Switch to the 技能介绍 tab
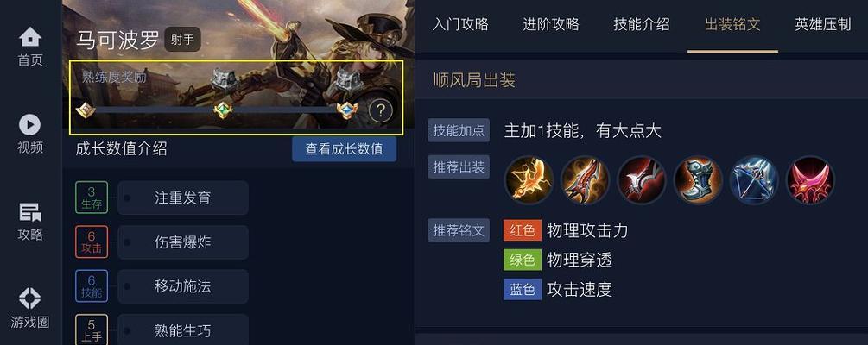This screenshot has height=345, width=868. click(x=642, y=24)
